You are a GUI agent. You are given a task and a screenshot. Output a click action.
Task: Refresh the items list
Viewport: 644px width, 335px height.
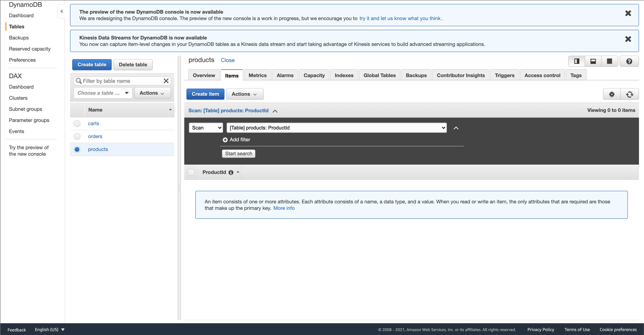629,94
